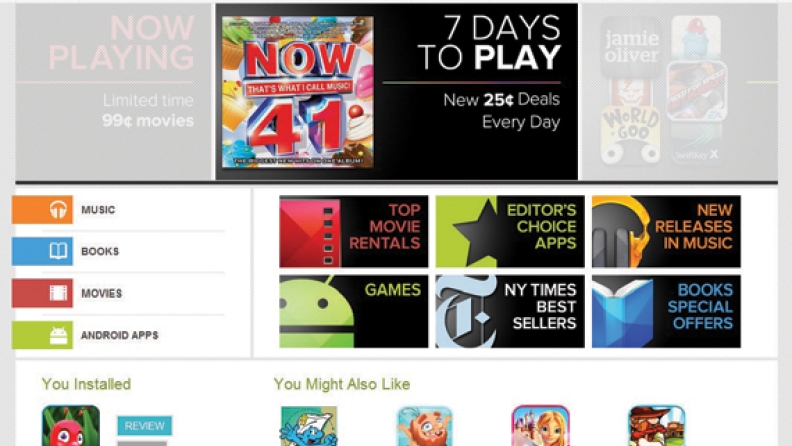Image resolution: width=792 pixels, height=446 pixels.
Task: Click the Review button
Action: point(144,425)
